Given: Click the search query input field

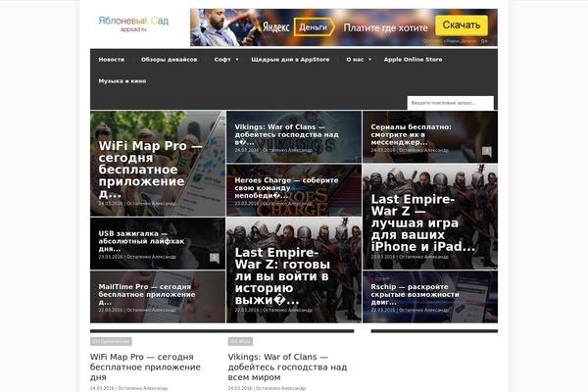Looking at the screenshot, I should [x=451, y=103].
